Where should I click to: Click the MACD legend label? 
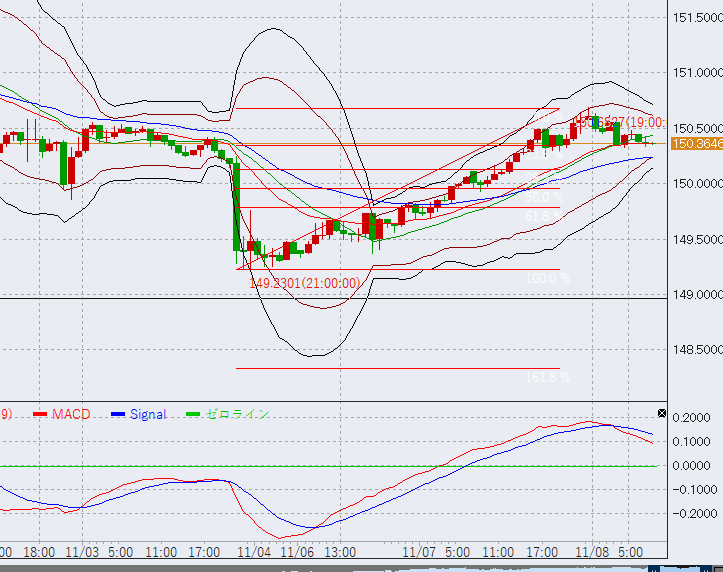point(71,414)
